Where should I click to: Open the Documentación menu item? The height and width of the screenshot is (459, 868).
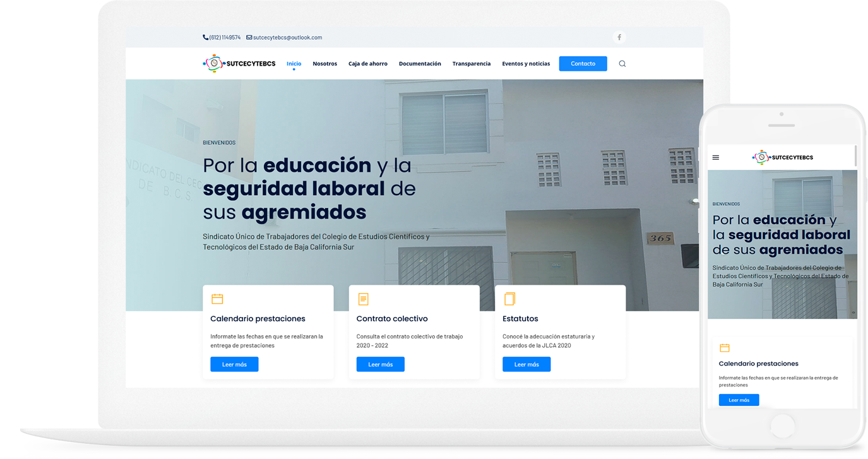coord(420,63)
